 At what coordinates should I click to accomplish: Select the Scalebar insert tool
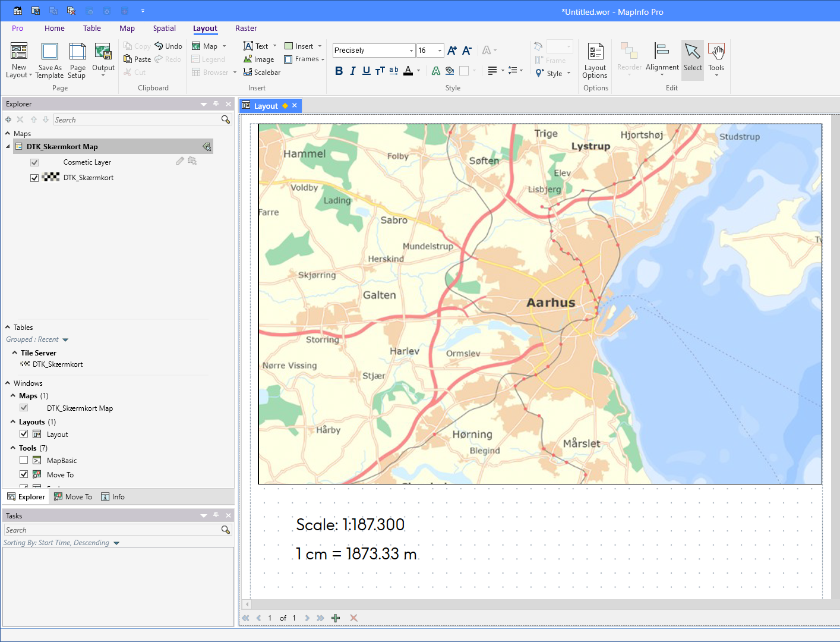tap(262, 72)
